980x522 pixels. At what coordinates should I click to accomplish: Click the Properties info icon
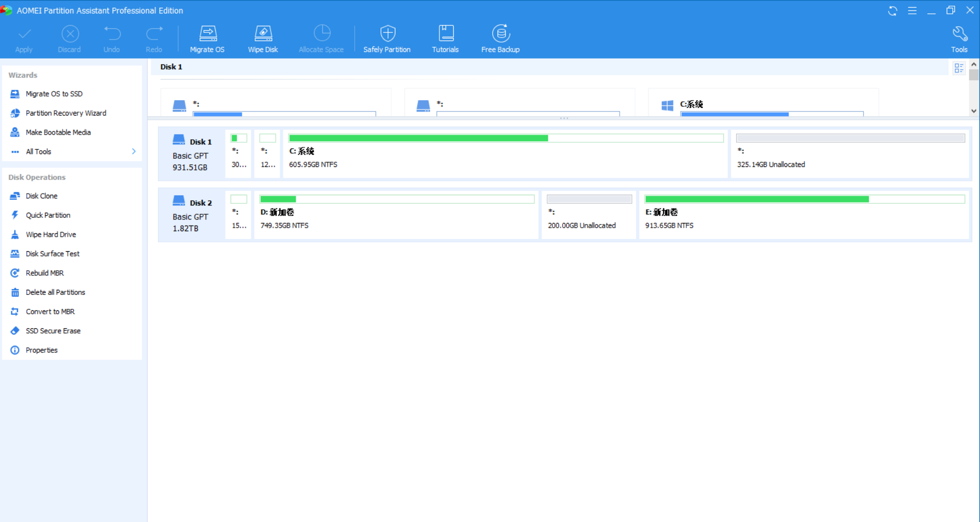15,350
